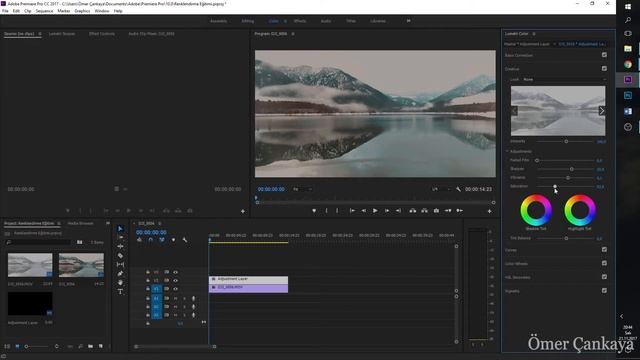Click the Saturation slider handle
This screenshot has height=360, width=640.
coord(555,187)
